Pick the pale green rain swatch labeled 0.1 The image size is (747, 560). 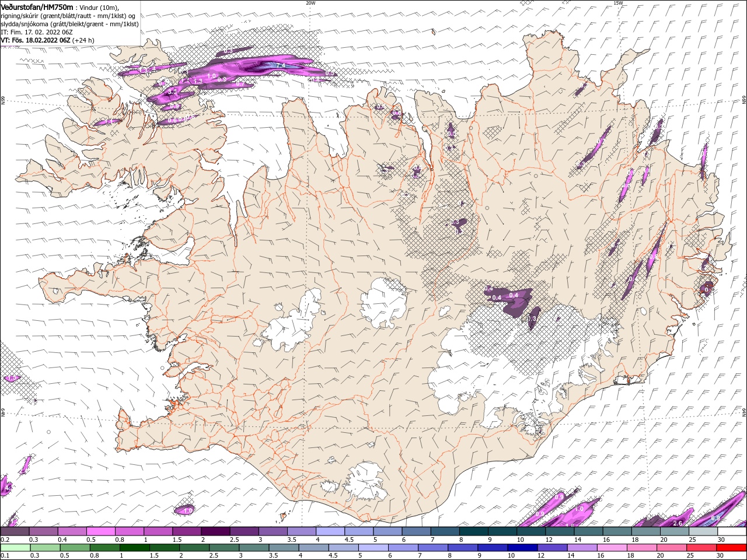15,548
